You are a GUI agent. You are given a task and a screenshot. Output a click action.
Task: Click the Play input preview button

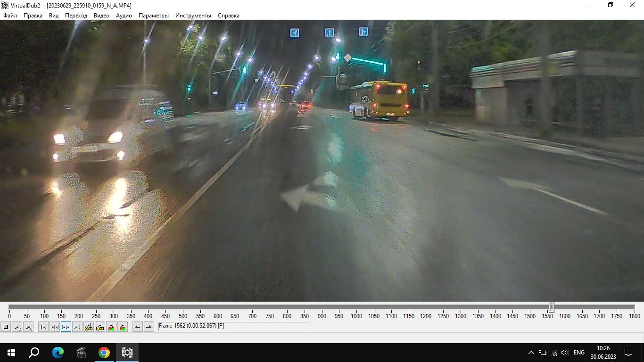pos(17,327)
